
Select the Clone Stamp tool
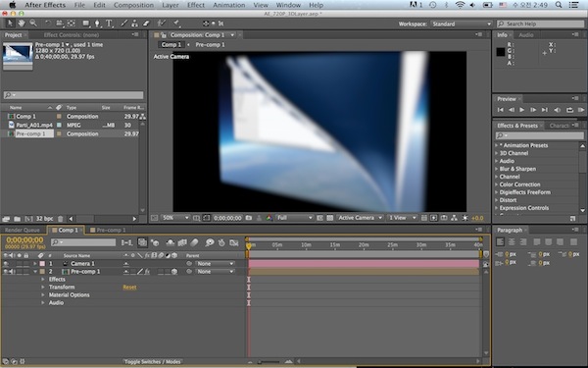[134, 24]
